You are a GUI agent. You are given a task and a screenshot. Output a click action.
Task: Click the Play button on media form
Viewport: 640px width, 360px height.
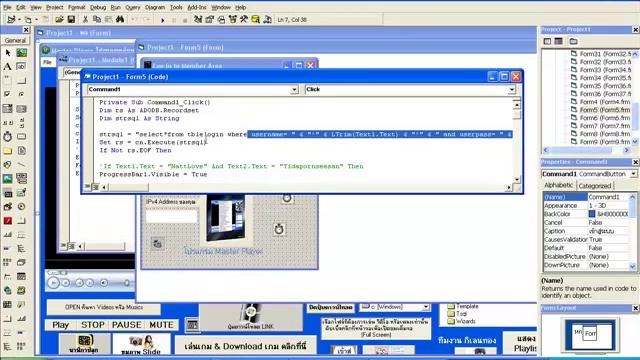60,325
